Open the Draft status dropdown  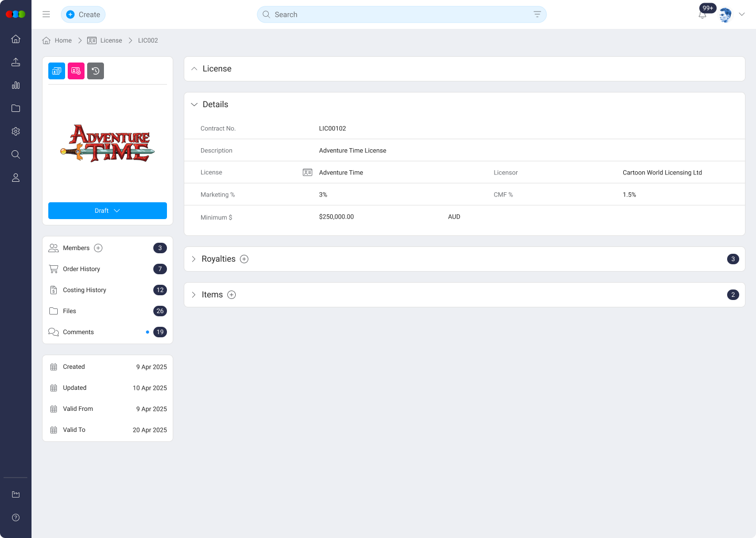click(107, 210)
